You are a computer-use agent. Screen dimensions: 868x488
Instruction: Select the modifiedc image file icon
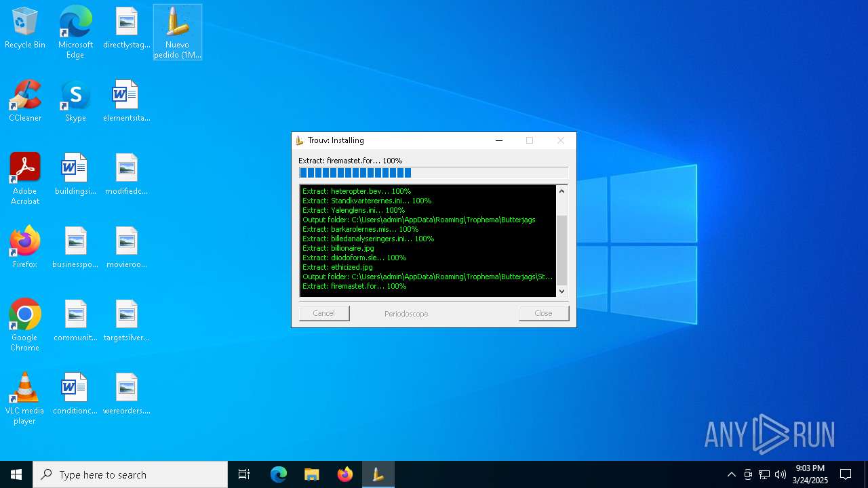coord(127,175)
